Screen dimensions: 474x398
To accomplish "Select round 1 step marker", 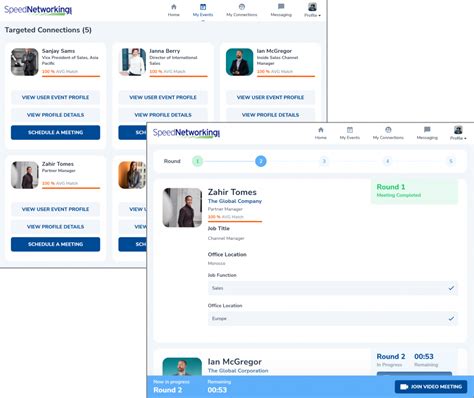I will [x=197, y=161].
